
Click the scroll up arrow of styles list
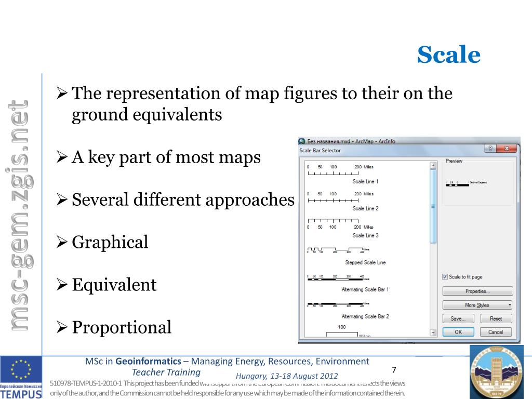pyautogui.click(x=433, y=165)
